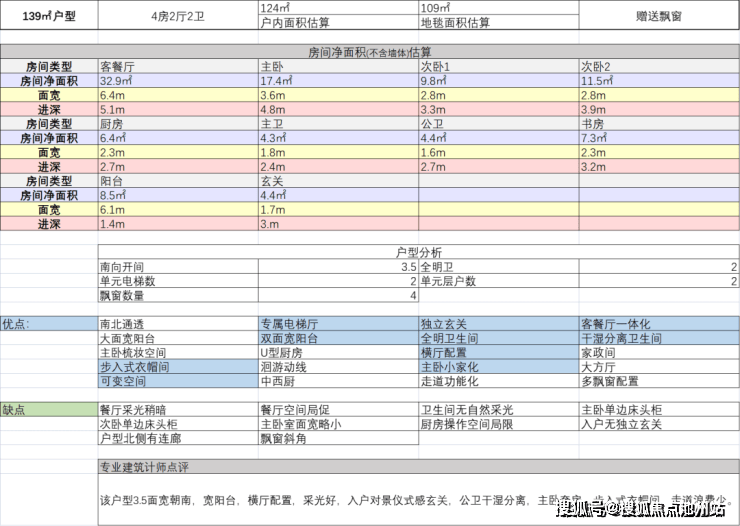Click the '1.4m' depth cell
Screen dimensions: 740x526
click(x=178, y=223)
